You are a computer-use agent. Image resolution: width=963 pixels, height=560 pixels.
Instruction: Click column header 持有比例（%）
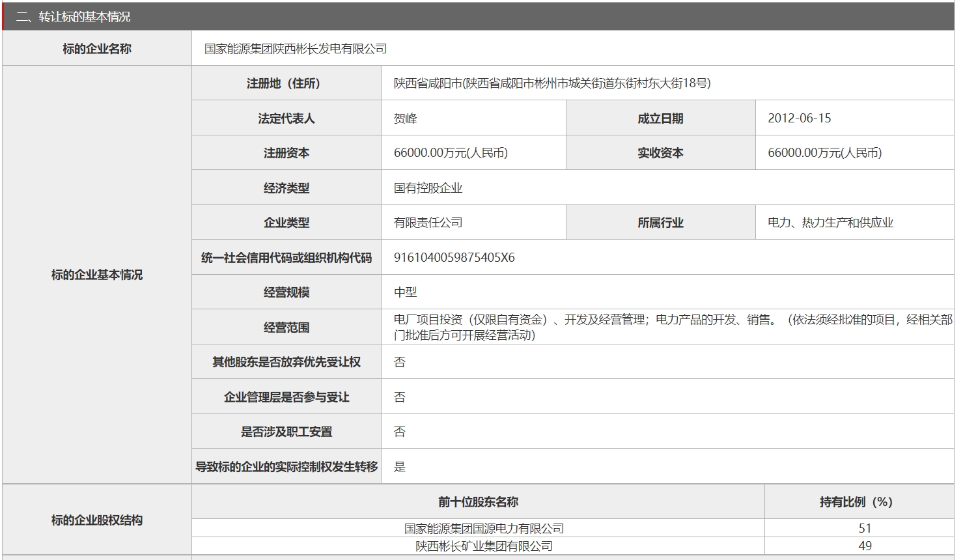tap(856, 502)
